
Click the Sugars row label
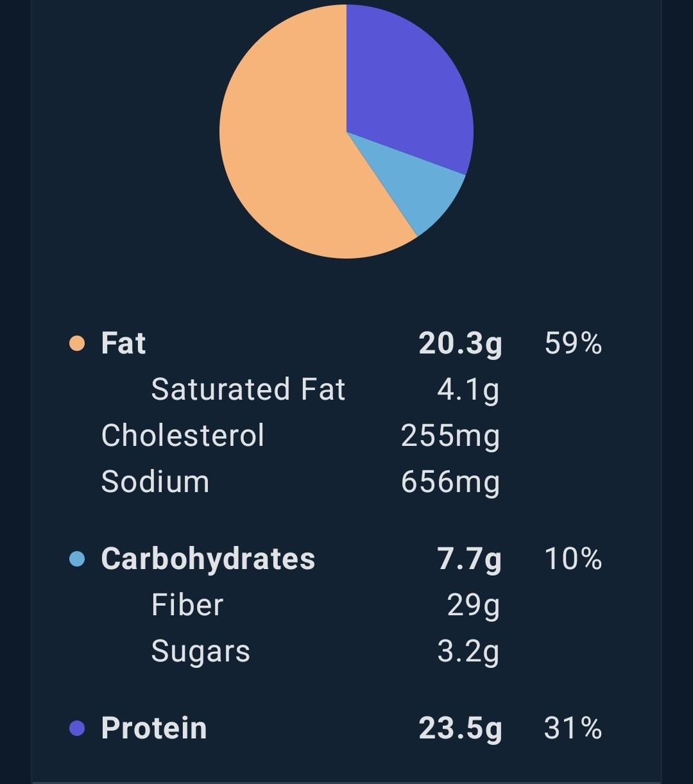pyautogui.click(x=201, y=652)
